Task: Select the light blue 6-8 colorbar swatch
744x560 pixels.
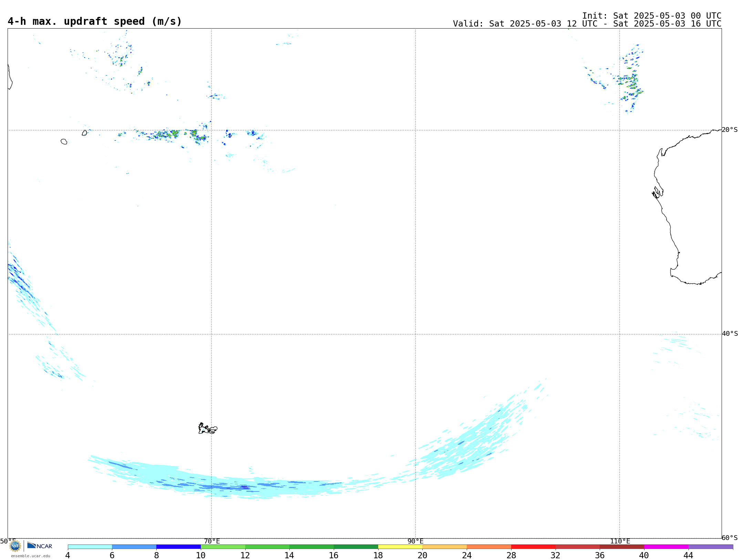Action: point(134,547)
